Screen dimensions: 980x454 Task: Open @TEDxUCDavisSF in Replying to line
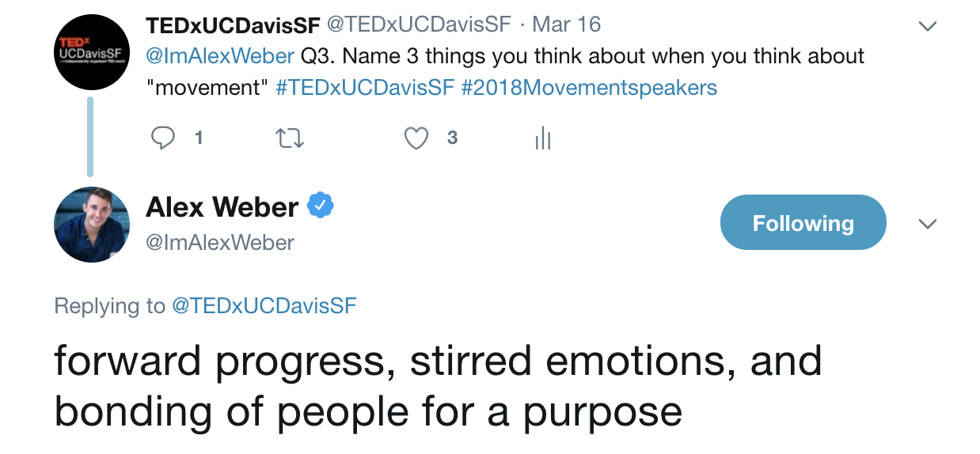264,306
